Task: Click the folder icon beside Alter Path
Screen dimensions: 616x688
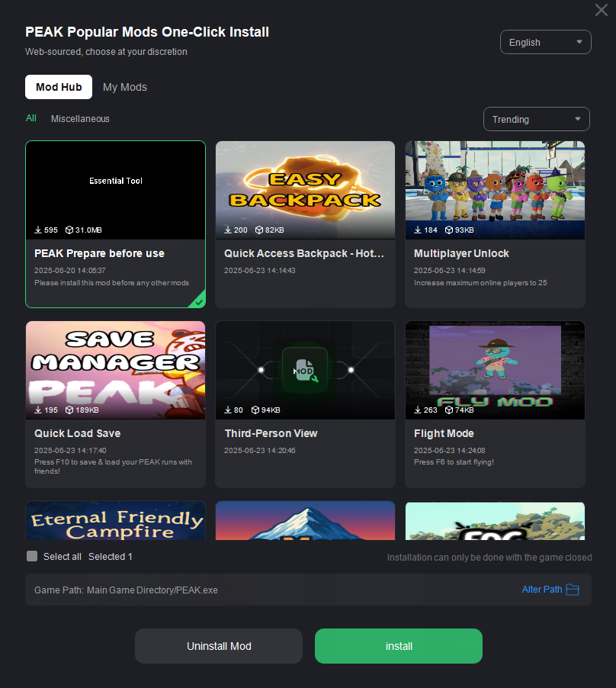Action: pos(573,590)
